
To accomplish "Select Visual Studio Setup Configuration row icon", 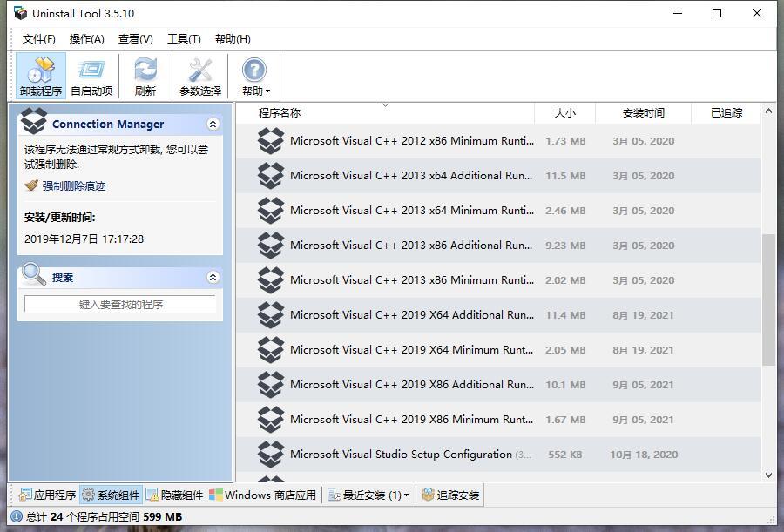I will [271, 455].
